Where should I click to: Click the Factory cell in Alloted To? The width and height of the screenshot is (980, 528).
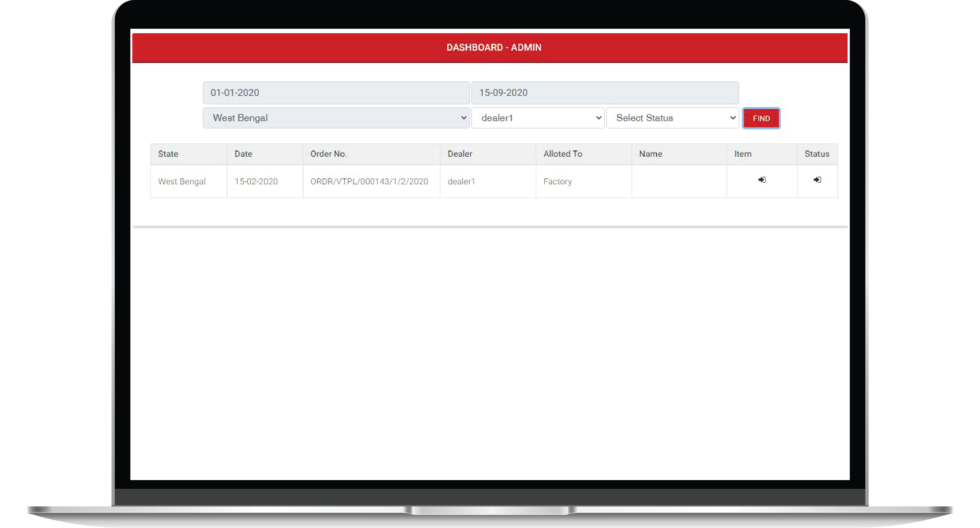[557, 181]
